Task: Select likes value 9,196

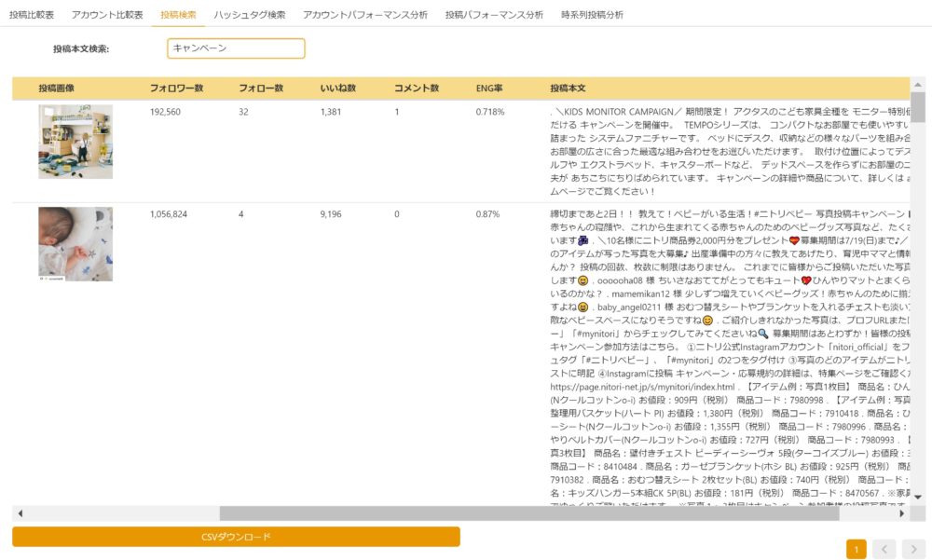Action: coord(331,214)
